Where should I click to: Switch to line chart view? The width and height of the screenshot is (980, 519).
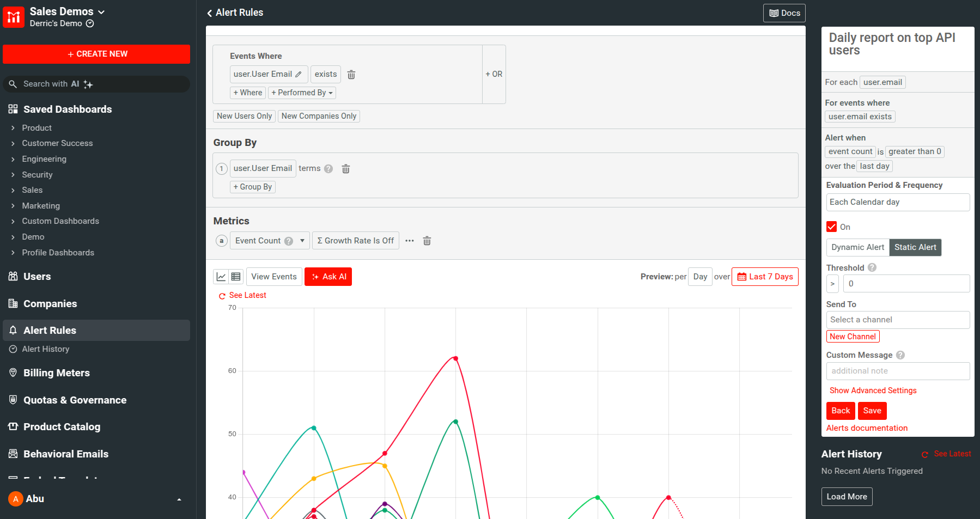coord(221,277)
